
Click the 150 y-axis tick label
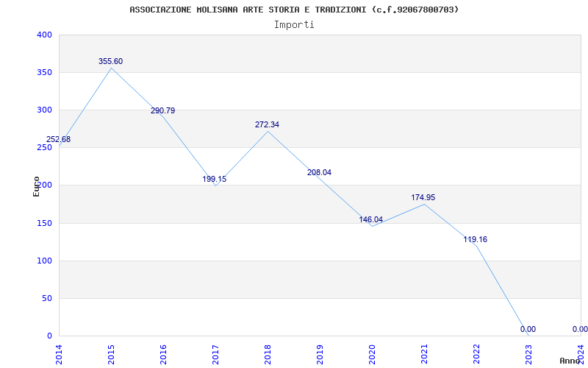point(44,224)
